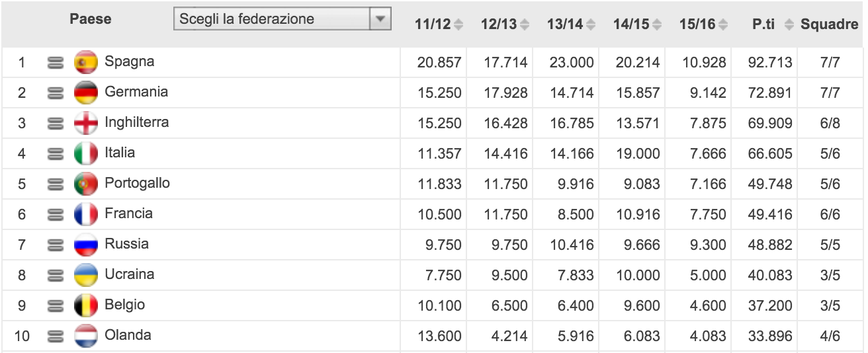The image size is (868, 353).
Task: Click the Germany flag icon
Action: (x=86, y=93)
